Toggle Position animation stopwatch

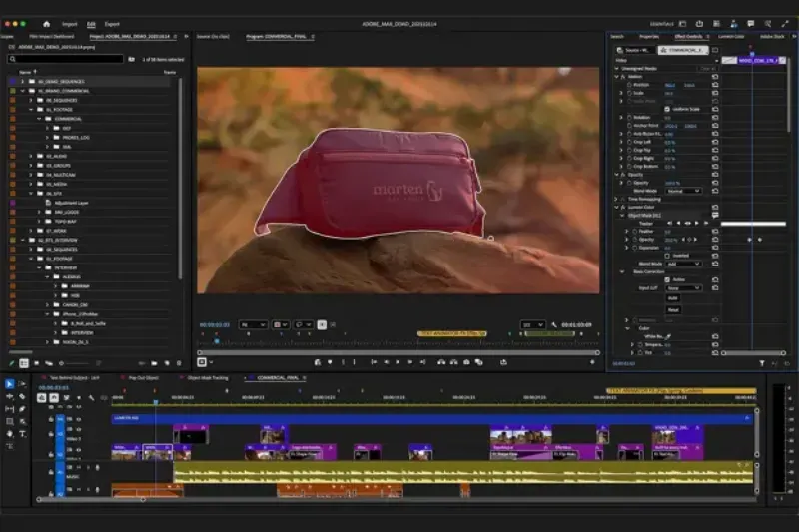(x=629, y=85)
